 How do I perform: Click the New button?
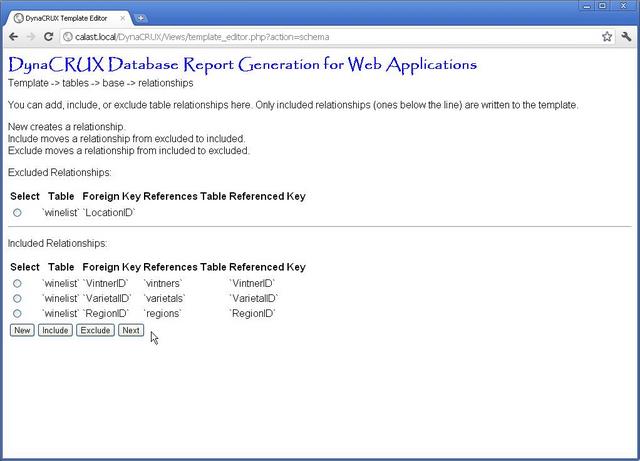22,330
